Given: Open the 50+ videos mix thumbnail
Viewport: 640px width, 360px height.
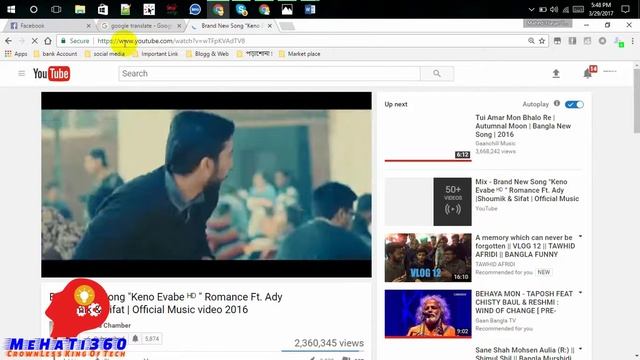Looking at the screenshot, I should (428, 201).
